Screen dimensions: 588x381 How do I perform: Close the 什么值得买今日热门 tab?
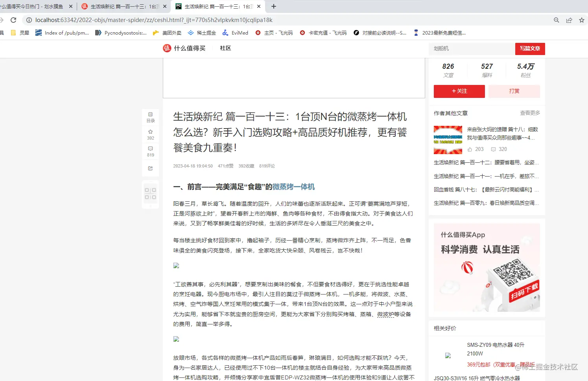[x=71, y=6]
